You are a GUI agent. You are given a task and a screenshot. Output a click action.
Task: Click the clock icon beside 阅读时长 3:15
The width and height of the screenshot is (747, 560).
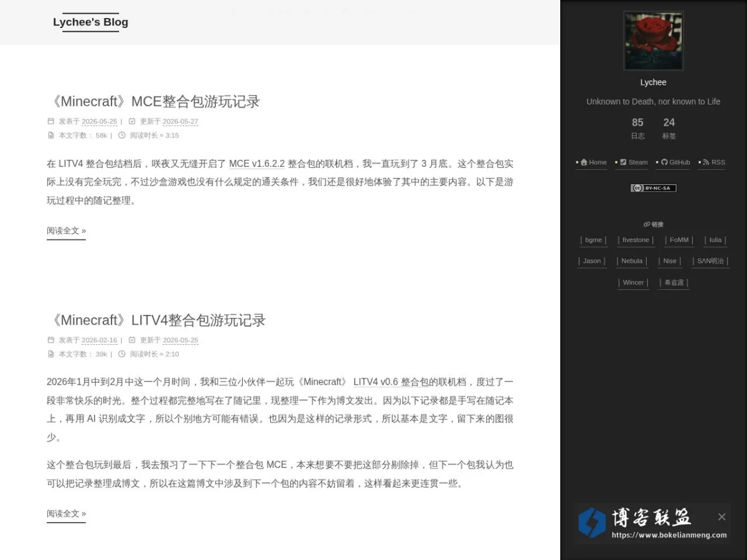click(x=122, y=135)
